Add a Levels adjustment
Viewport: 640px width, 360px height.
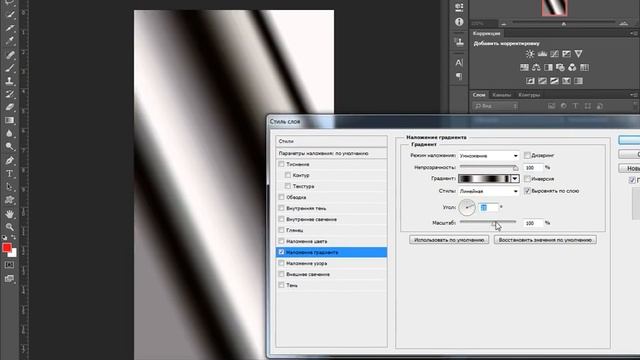542,54
